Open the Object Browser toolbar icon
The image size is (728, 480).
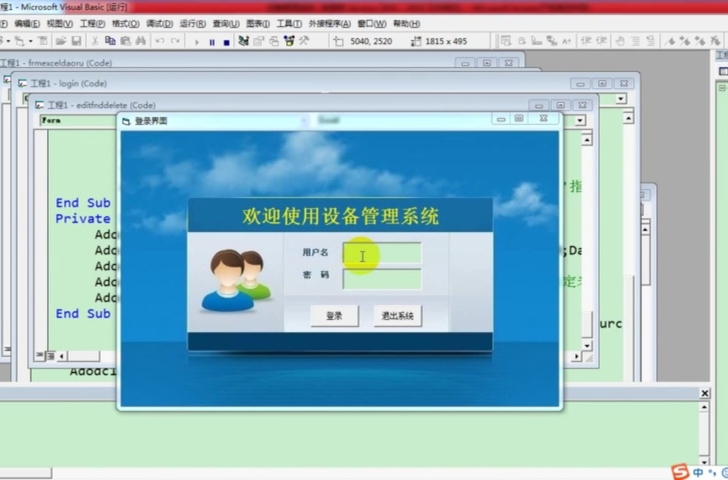[x=289, y=41]
